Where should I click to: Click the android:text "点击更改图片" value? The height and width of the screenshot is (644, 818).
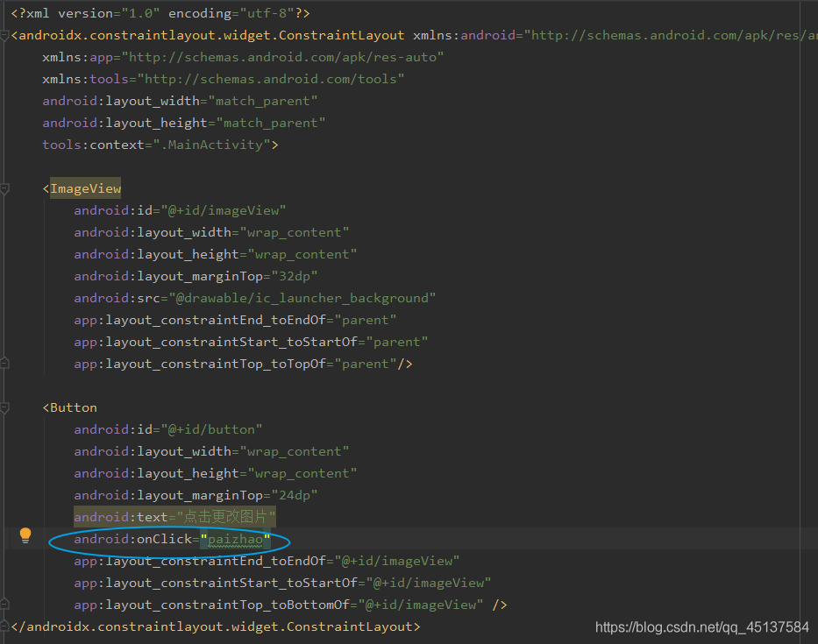226,517
